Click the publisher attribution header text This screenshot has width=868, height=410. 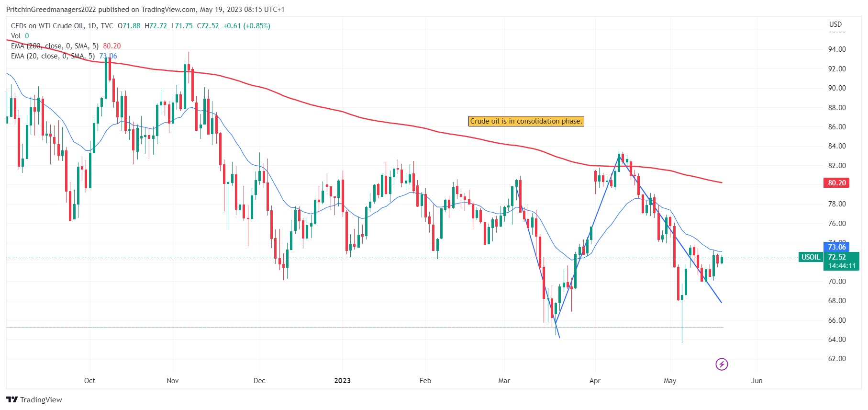tap(145, 10)
